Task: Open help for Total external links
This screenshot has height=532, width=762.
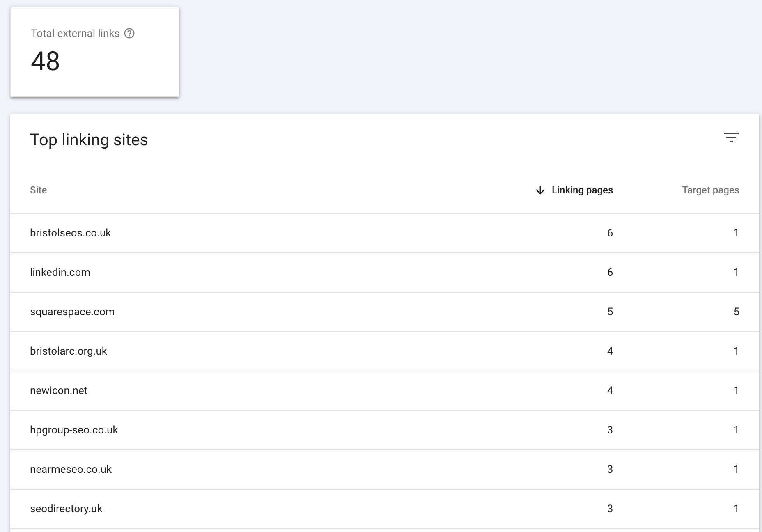Action: [x=129, y=33]
